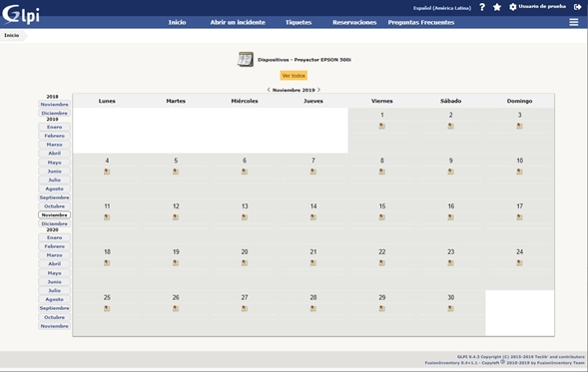This screenshot has height=372, width=588.
Task: Add reservation on day 15
Action: click(x=381, y=217)
